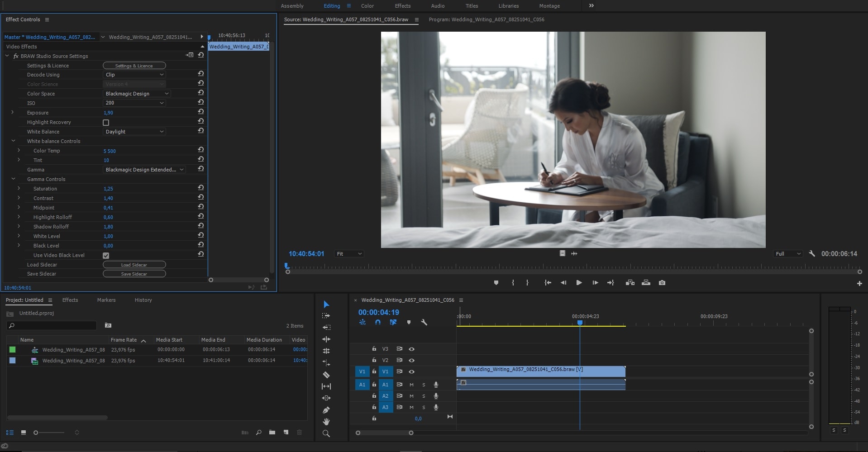The image size is (868, 452).
Task: Open the White Balance Daylight dropdown
Action: [x=134, y=132]
